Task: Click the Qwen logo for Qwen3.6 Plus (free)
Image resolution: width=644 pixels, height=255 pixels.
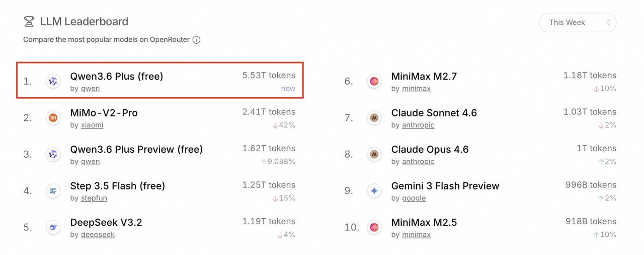Action: (x=53, y=81)
